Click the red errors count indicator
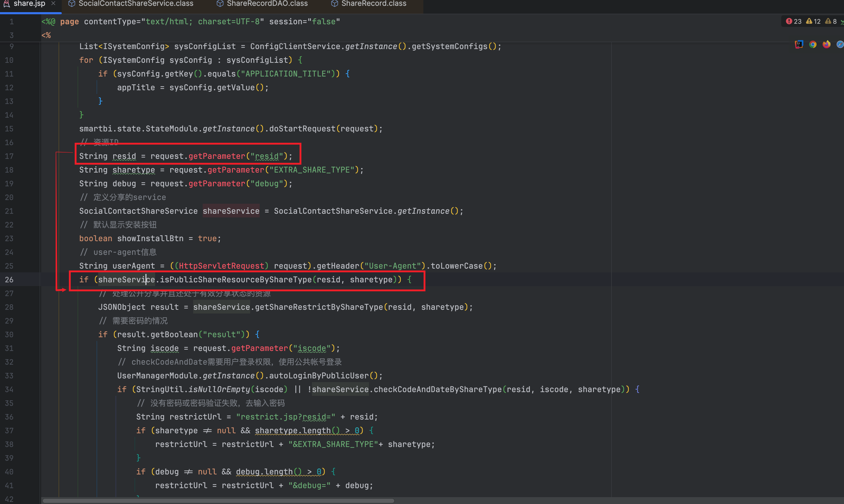 [x=793, y=21]
